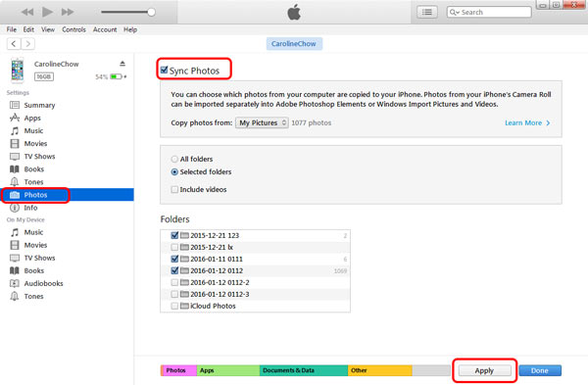588x385 pixels.
Task: Follow the Learn More link
Action: 527,122
